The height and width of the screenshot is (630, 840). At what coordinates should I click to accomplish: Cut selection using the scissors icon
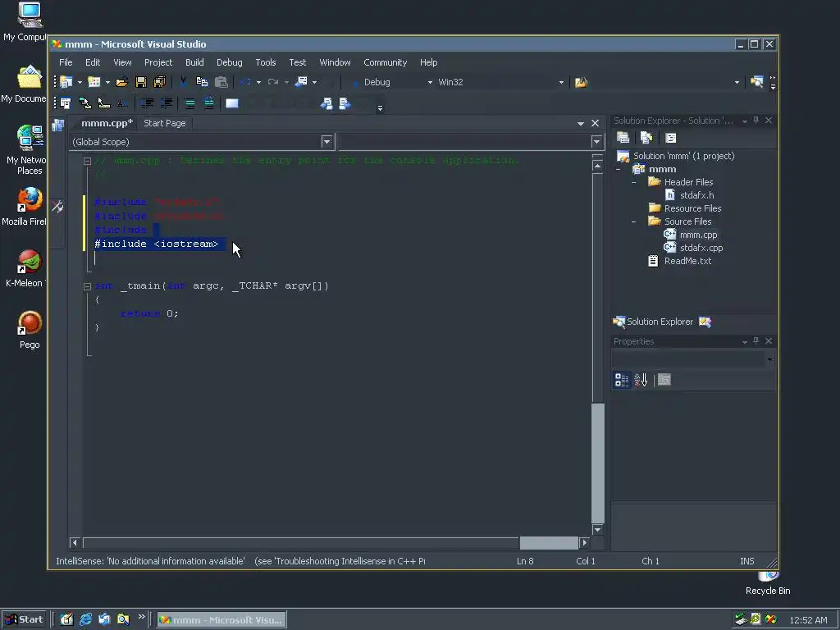pyautogui.click(x=183, y=82)
